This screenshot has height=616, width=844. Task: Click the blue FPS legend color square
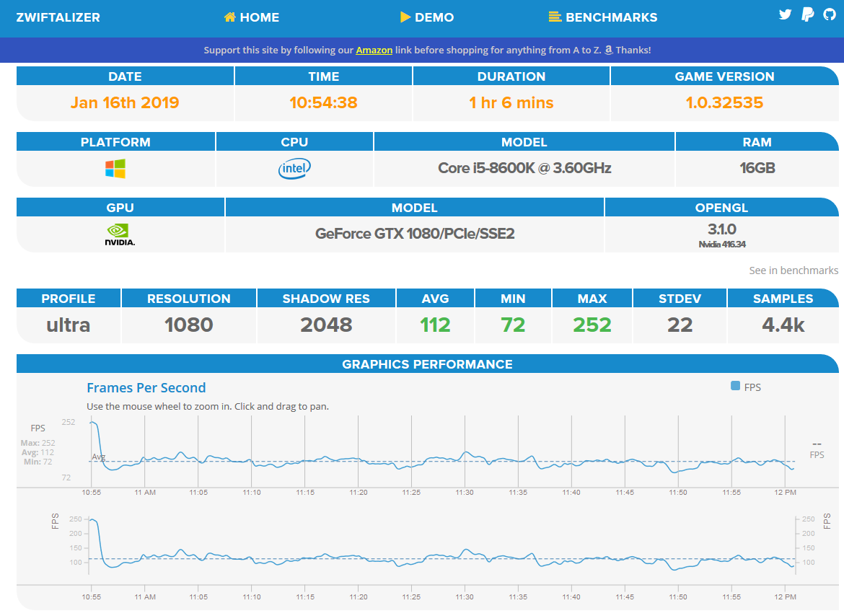pyautogui.click(x=735, y=386)
